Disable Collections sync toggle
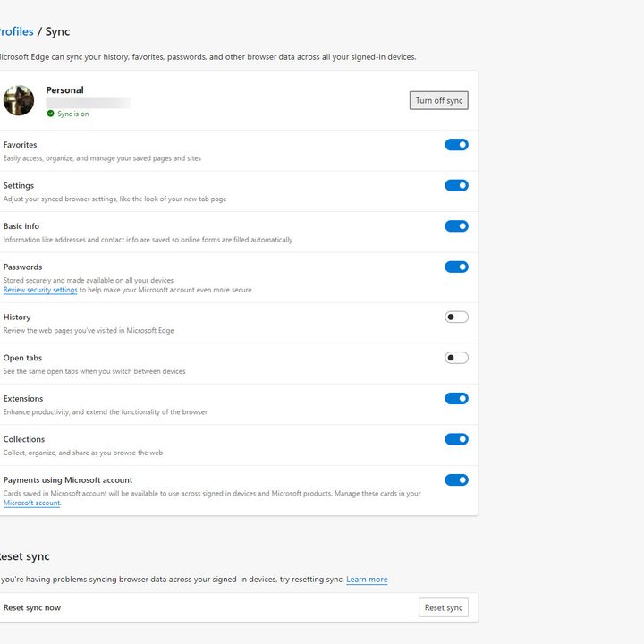The height and width of the screenshot is (644, 644). pyautogui.click(x=456, y=439)
